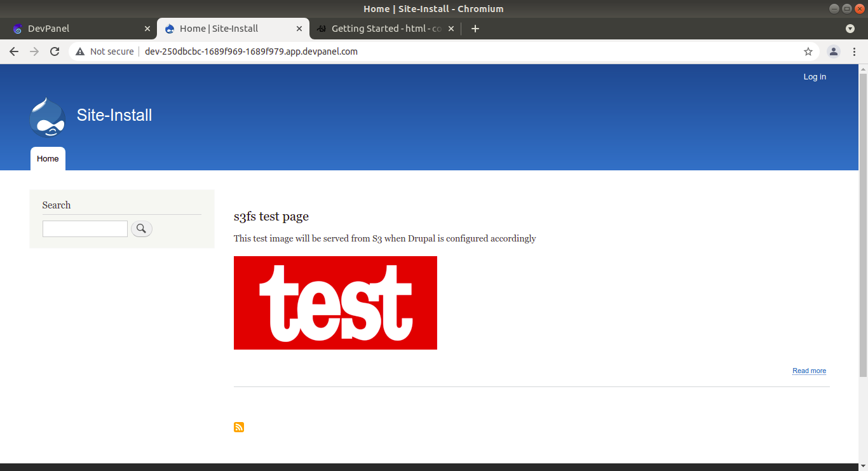Screen dimensions: 868x471
Task: Click the Not secure warning icon
Action: point(79,51)
